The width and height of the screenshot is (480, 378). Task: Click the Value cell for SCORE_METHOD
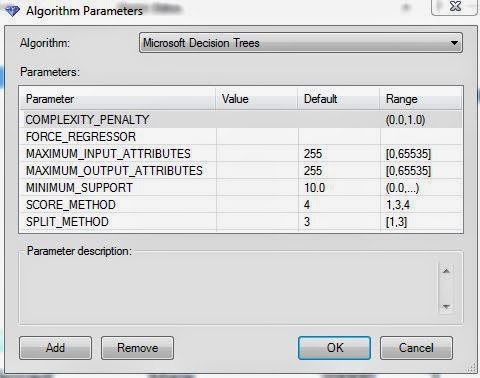pyautogui.click(x=257, y=205)
